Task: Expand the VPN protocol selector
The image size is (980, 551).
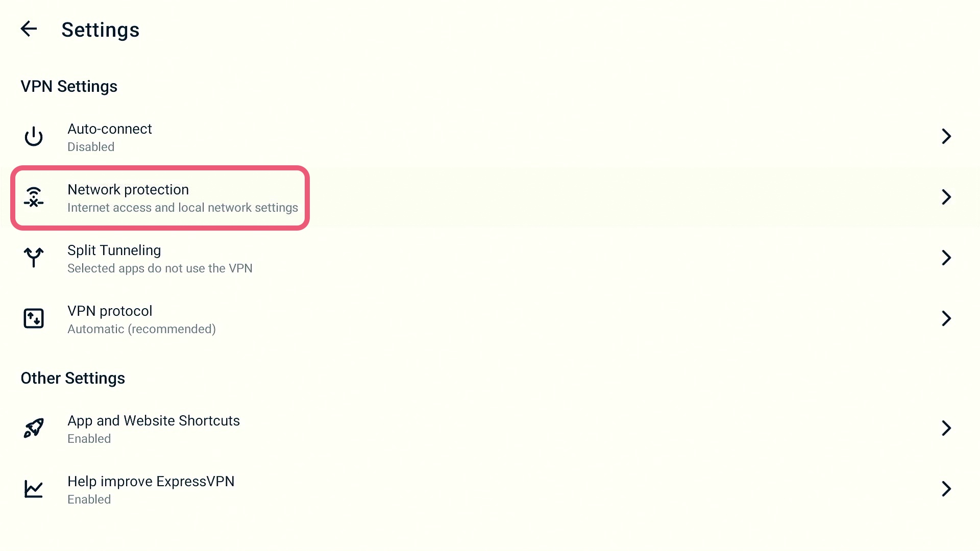Action: pos(490,318)
